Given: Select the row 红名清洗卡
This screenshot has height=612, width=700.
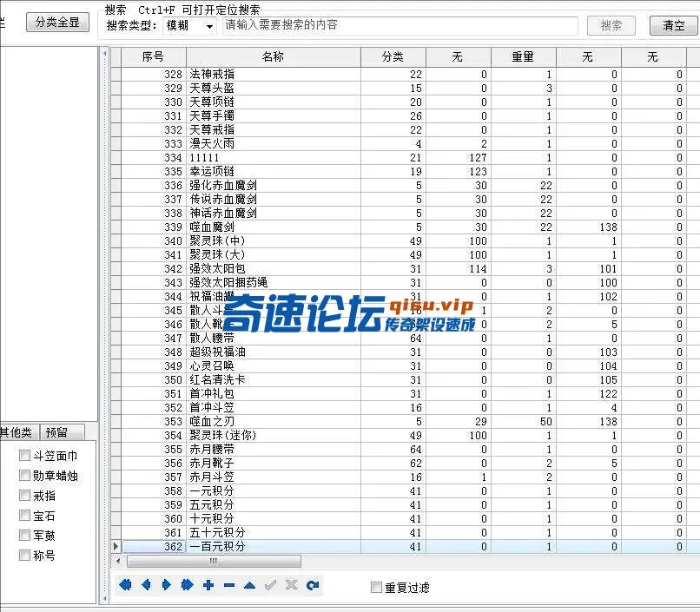Looking at the screenshot, I should click(x=404, y=379).
